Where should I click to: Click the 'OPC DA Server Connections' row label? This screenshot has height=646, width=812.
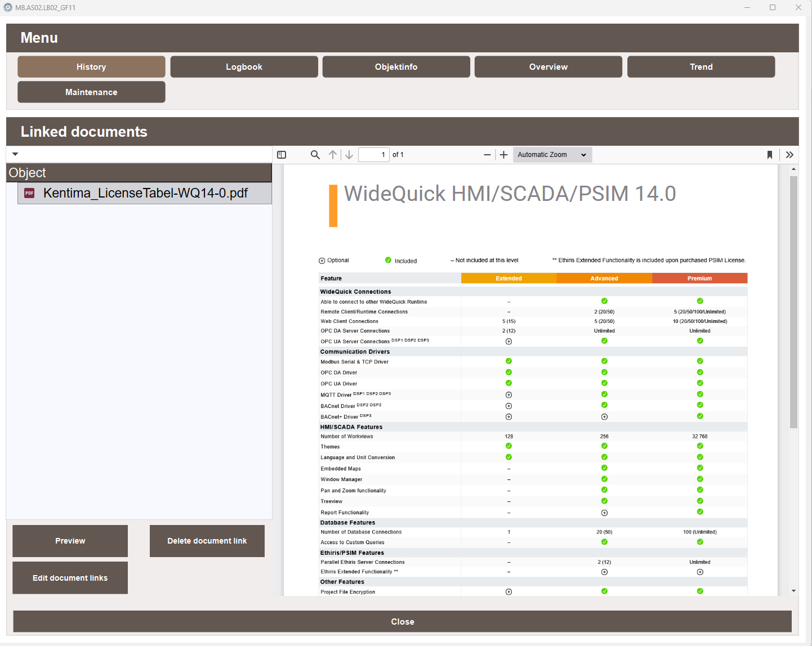(355, 331)
